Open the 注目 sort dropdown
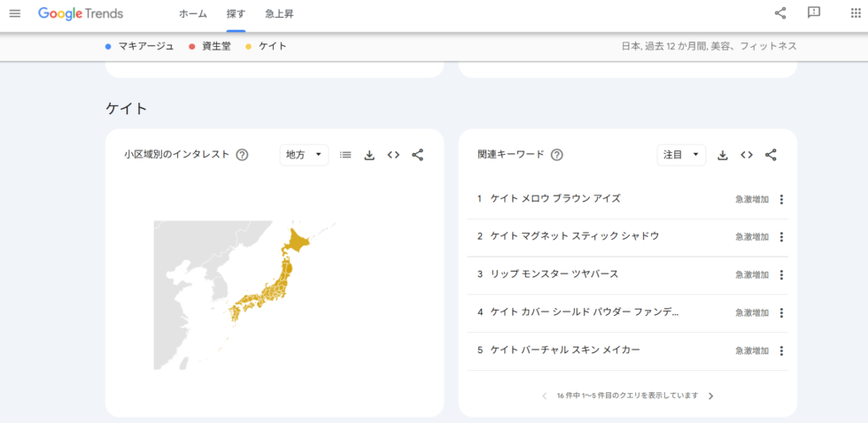Screen dimensions: 868x423 pyautogui.click(x=681, y=155)
